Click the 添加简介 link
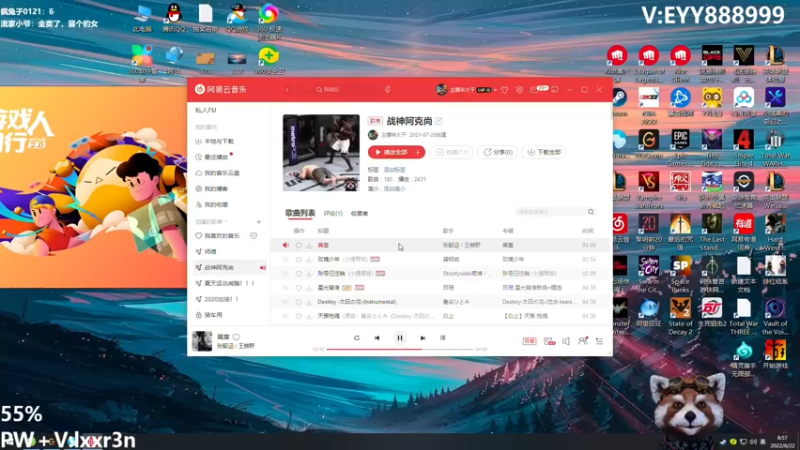Viewport: 800px width, 450px height. 394,189
